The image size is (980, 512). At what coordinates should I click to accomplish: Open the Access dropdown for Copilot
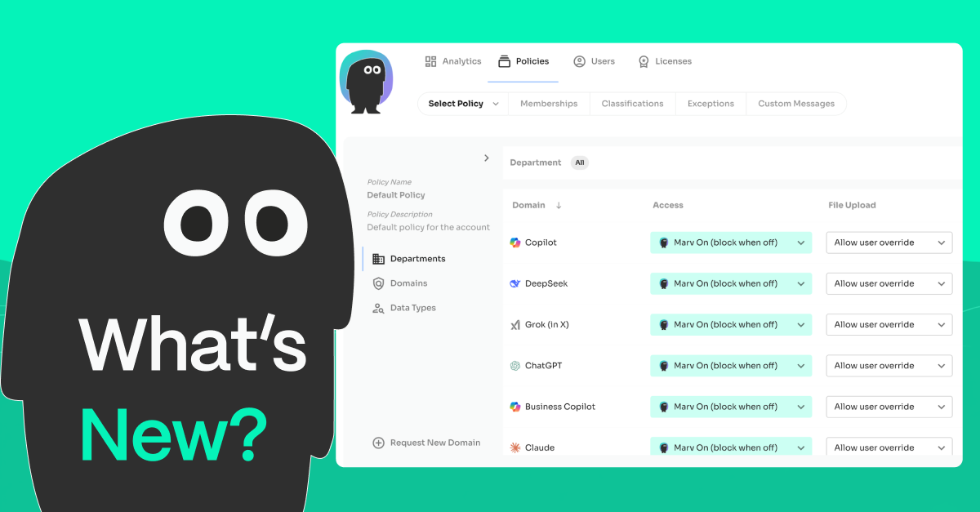pos(731,243)
